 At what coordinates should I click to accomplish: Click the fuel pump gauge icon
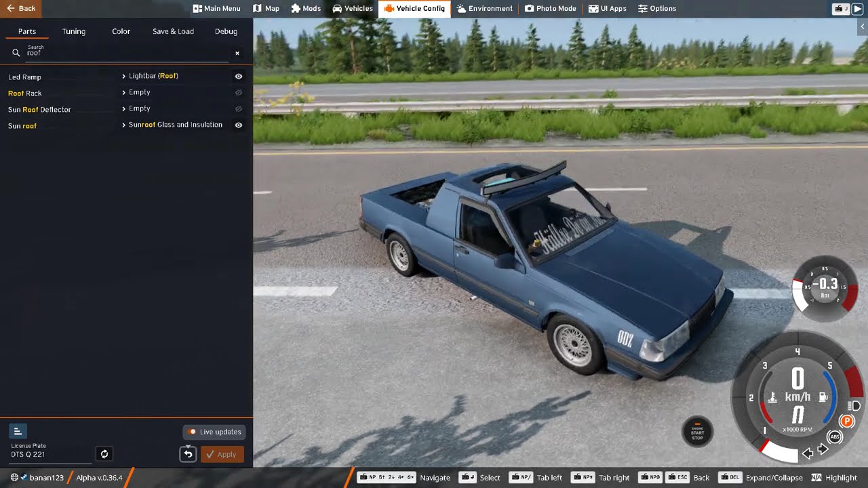(823, 397)
